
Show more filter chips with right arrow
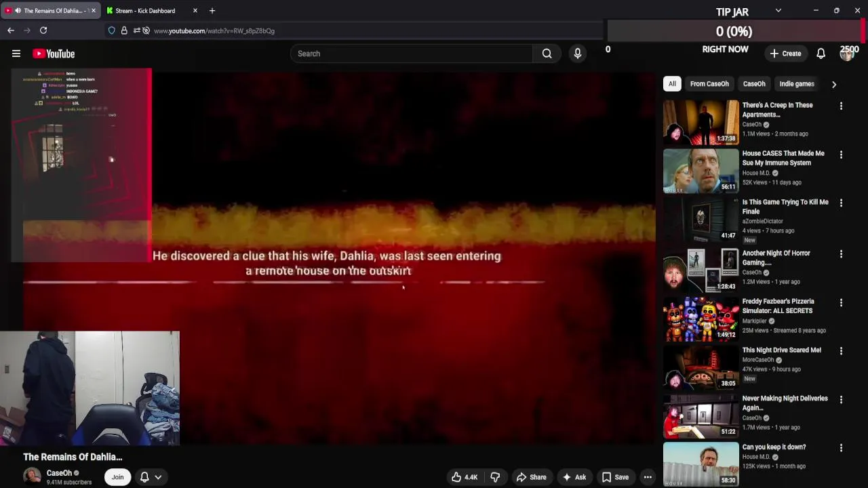click(x=833, y=84)
